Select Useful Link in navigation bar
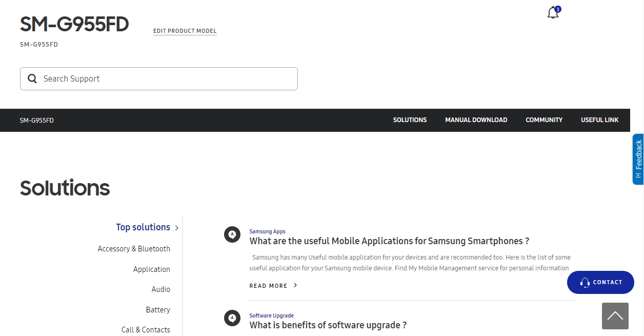 (599, 120)
